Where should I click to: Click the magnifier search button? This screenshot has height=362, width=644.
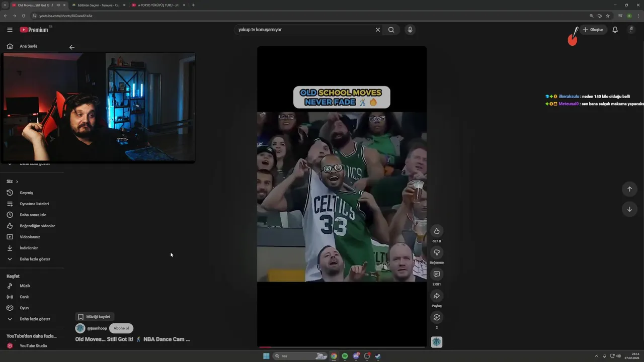[x=391, y=30]
